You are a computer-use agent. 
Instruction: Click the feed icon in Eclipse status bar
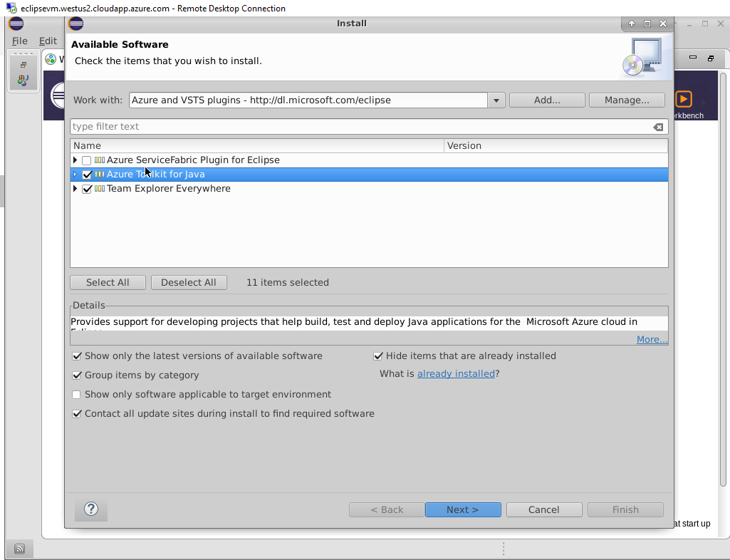pyautogui.click(x=19, y=549)
